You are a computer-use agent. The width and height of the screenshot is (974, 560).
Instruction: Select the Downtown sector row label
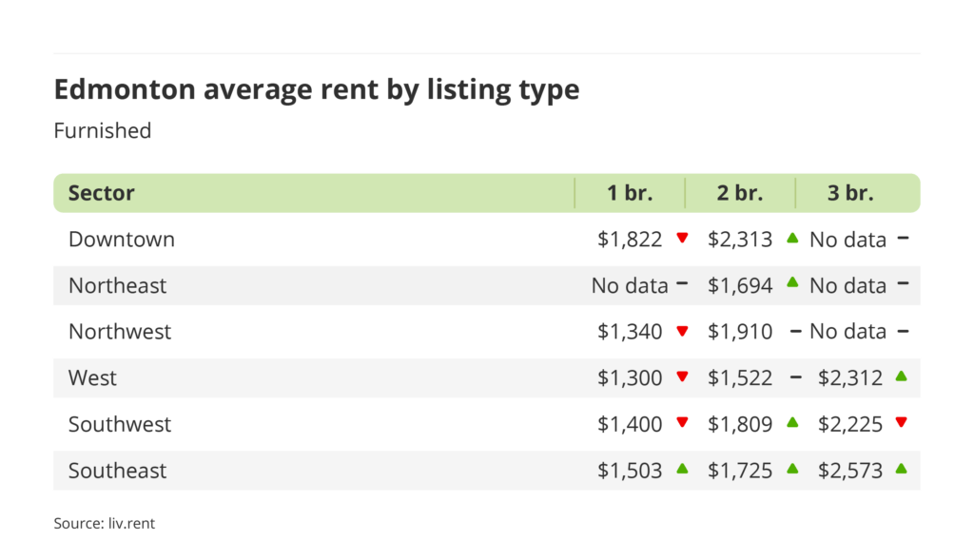122,240
